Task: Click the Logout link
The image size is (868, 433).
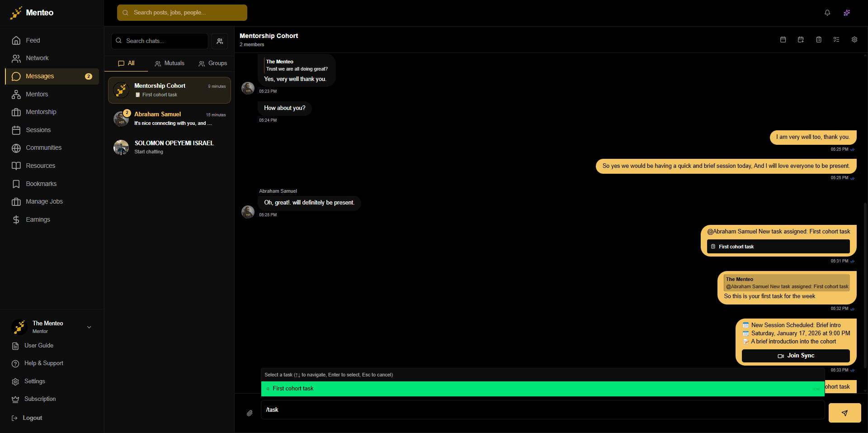Action: coord(32,418)
